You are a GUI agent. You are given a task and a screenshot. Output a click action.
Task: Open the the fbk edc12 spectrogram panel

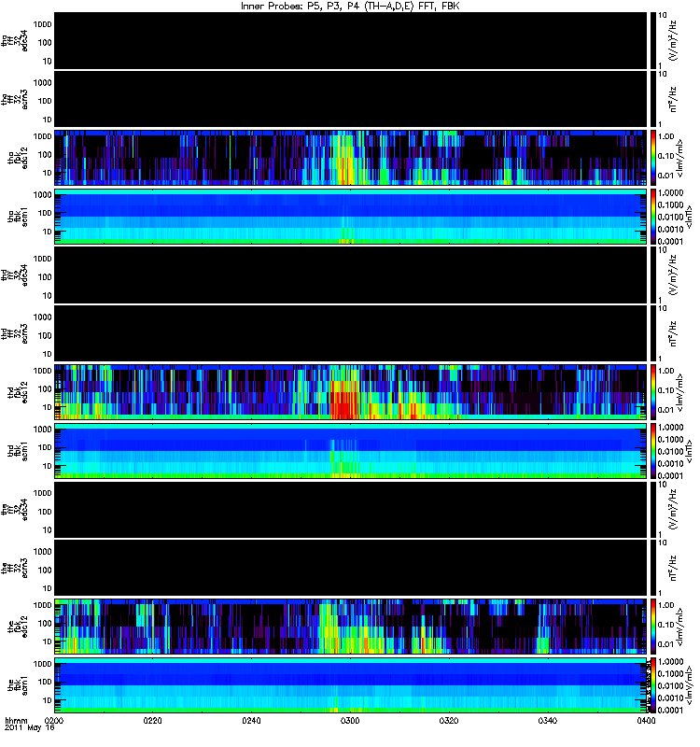coord(351,626)
